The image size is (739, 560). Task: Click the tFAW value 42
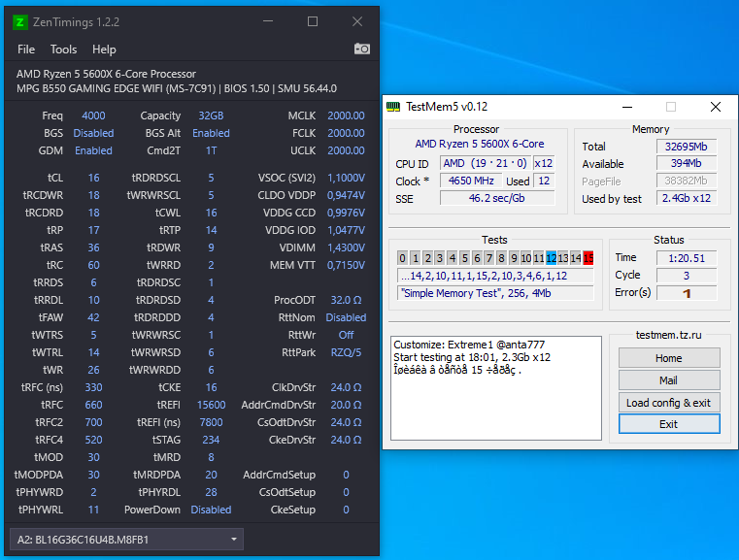(x=93, y=317)
